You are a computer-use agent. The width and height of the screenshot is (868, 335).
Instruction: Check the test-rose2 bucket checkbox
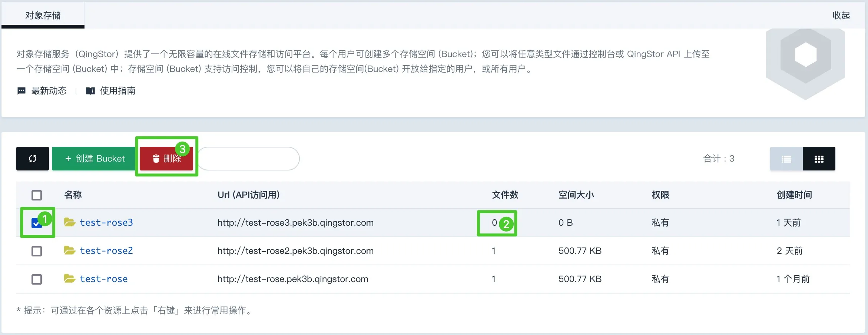click(x=37, y=251)
